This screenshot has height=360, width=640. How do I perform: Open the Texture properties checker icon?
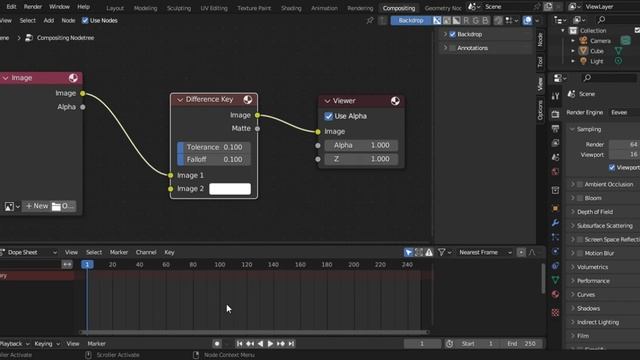(555, 313)
